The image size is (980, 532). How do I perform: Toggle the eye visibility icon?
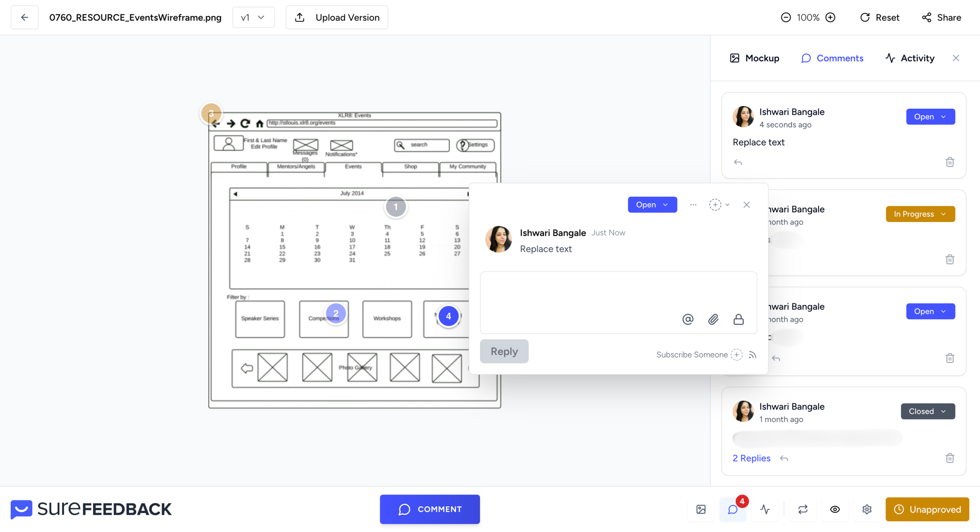[x=835, y=509]
